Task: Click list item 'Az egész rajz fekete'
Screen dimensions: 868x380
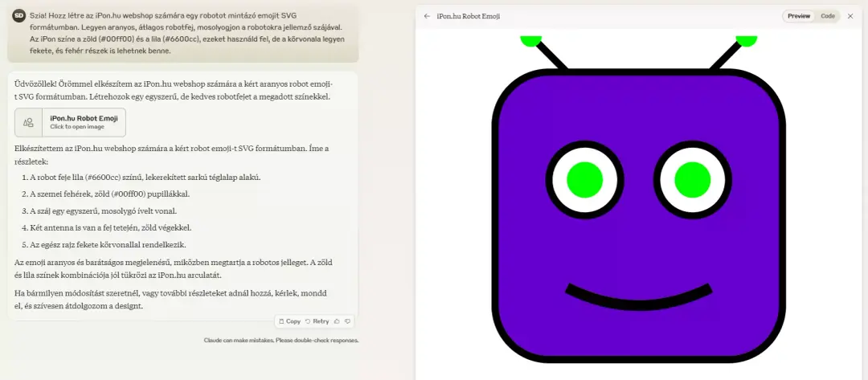Action: pyautogui.click(x=108, y=244)
